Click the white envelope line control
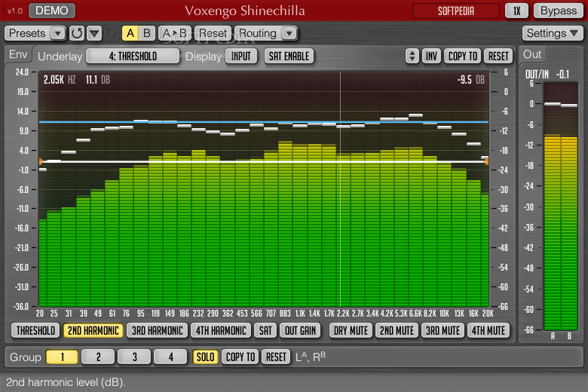 click(x=264, y=161)
